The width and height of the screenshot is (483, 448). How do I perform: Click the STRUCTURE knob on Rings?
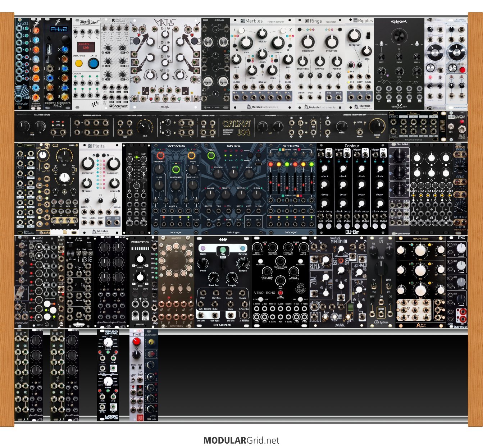pos(332,42)
